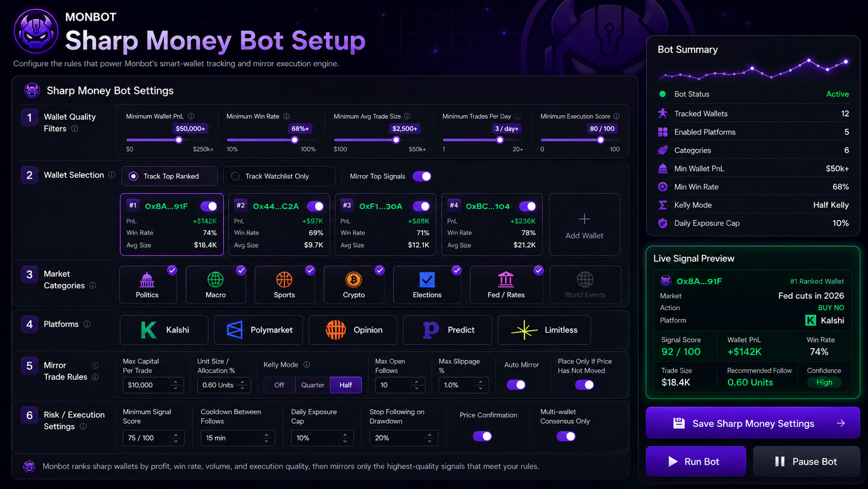Click 0x8A...91F in Live Signal Preview
The height and width of the screenshot is (489, 868).
(x=699, y=281)
